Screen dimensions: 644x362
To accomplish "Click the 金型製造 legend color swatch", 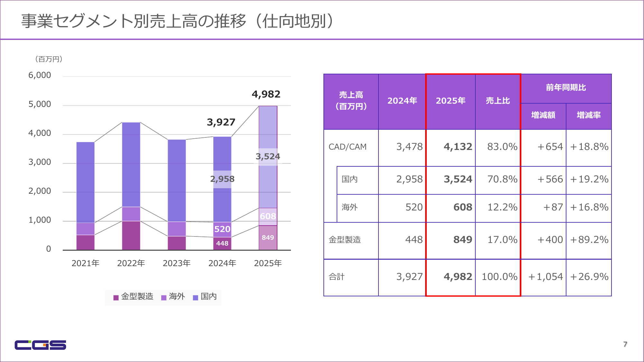I will click(x=116, y=298).
